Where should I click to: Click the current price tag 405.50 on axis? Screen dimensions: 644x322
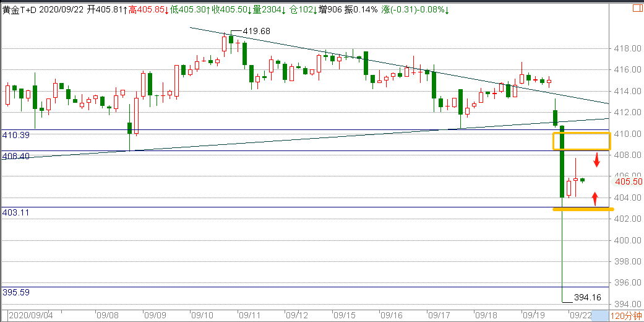(x=629, y=182)
